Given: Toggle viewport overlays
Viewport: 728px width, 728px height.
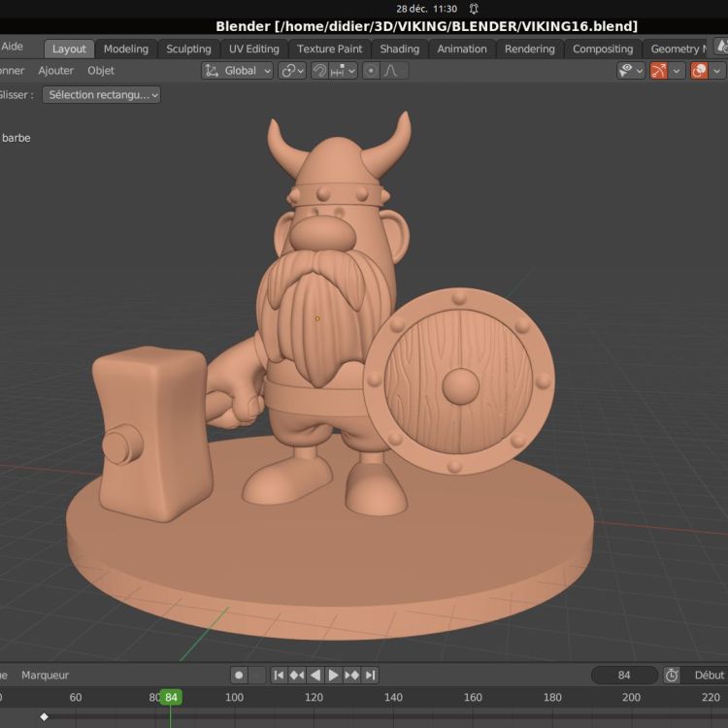Looking at the screenshot, I should [699, 71].
